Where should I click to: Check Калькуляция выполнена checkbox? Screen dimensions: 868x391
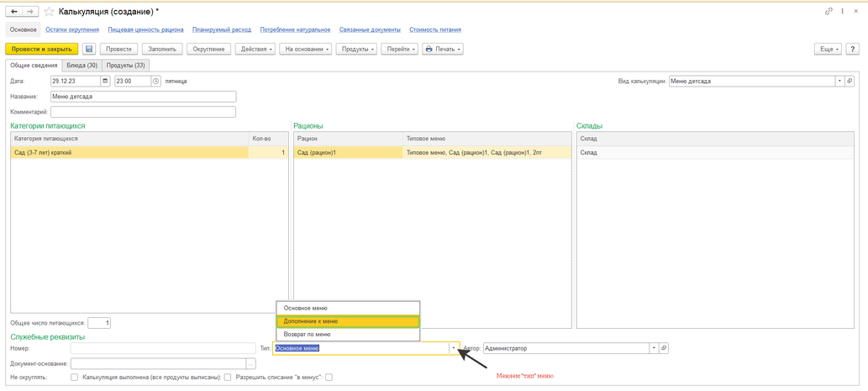coord(228,378)
